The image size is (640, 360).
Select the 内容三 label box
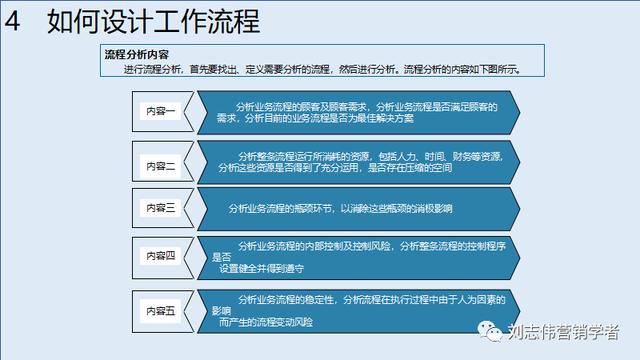point(160,208)
